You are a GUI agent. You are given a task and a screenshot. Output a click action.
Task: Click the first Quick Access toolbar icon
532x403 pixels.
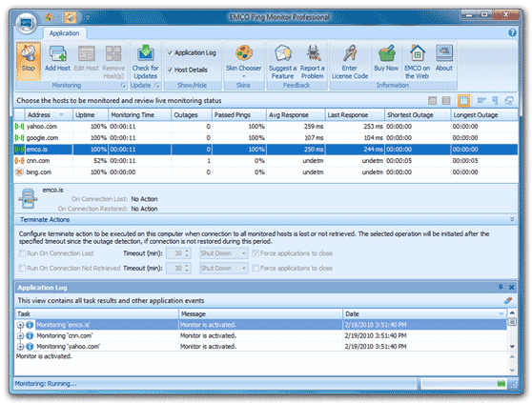[50, 17]
